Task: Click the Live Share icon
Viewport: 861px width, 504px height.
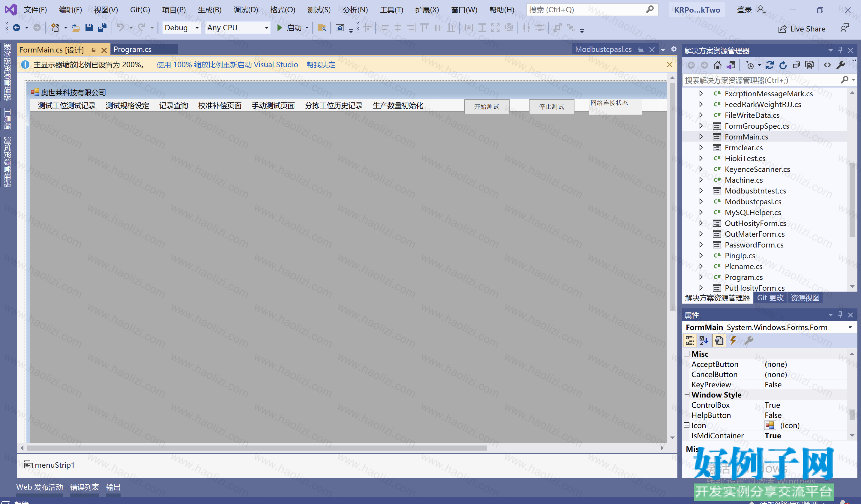Action: point(782,29)
